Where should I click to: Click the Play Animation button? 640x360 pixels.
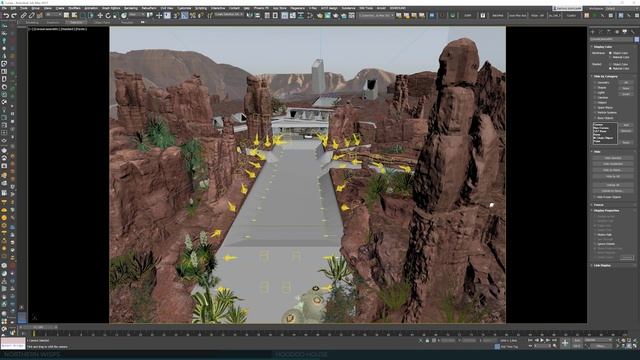coord(542,340)
